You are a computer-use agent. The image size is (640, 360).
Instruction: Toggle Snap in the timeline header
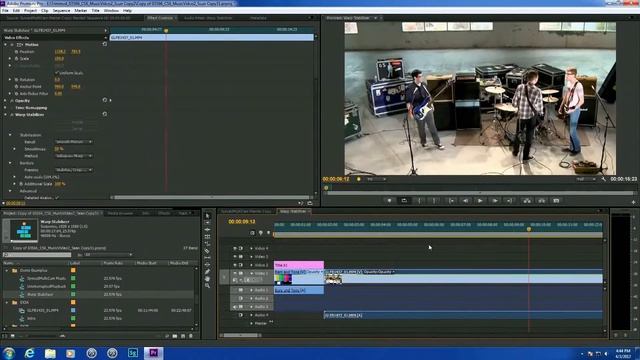[252, 233]
